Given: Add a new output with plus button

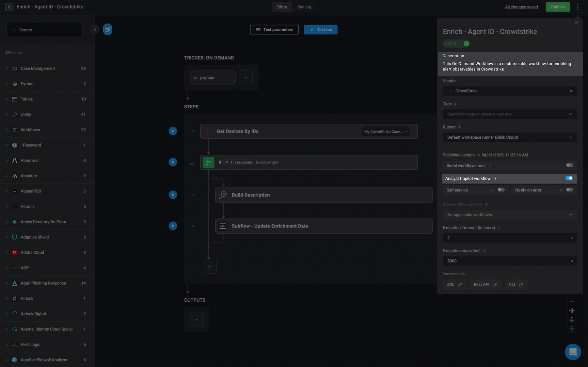Looking at the screenshot, I should click(197, 320).
